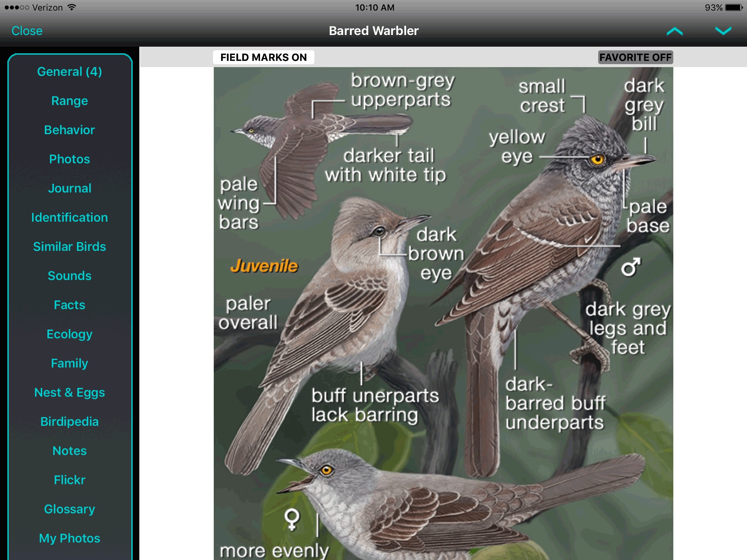The height and width of the screenshot is (560, 747).
Task: Tap the 'yellow eye' field mark label
Action: coord(517,147)
